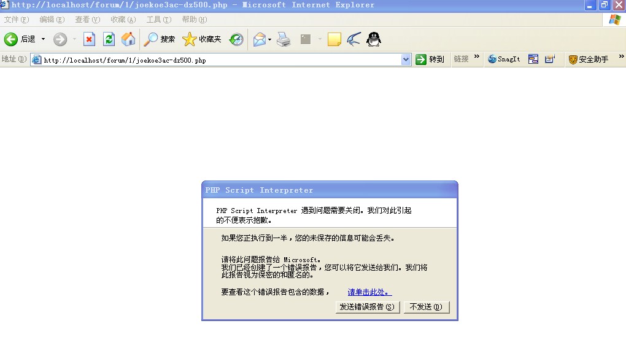Click the IE page icon in title bar
Image resolution: width=626 pixels, height=364 pixels.
pos(4,5)
